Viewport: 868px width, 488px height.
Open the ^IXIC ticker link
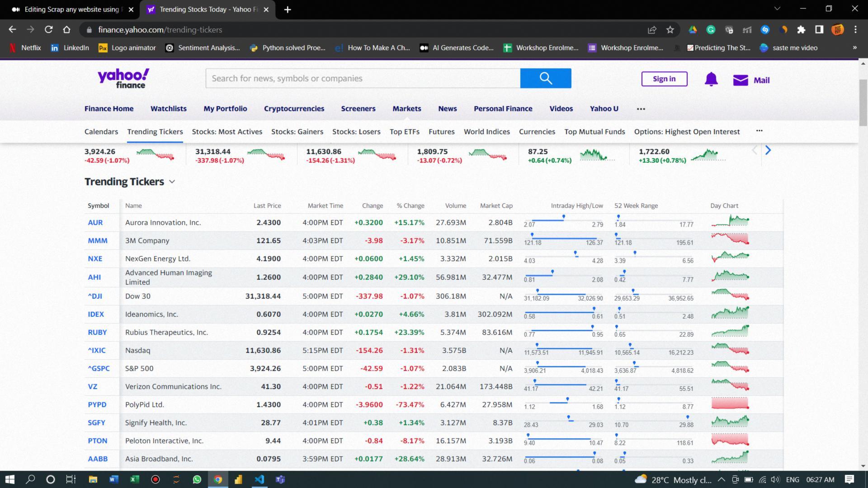point(96,350)
